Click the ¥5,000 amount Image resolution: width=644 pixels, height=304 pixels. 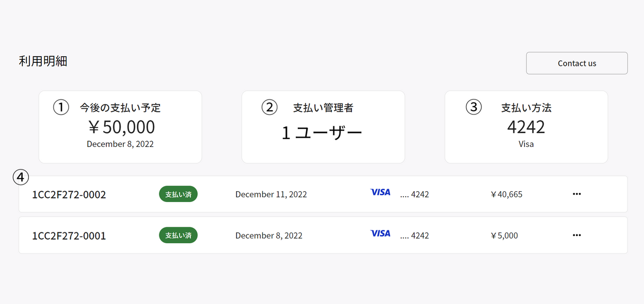tap(504, 235)
